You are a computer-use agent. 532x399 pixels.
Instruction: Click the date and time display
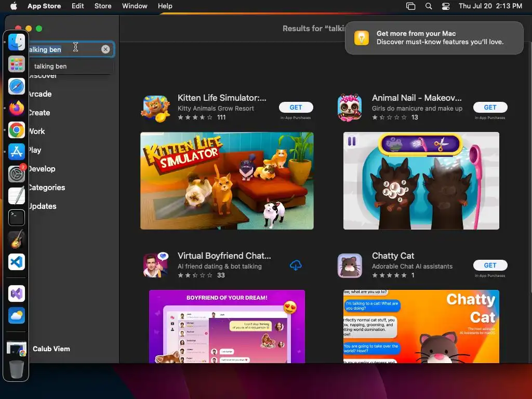click(490, 6)
